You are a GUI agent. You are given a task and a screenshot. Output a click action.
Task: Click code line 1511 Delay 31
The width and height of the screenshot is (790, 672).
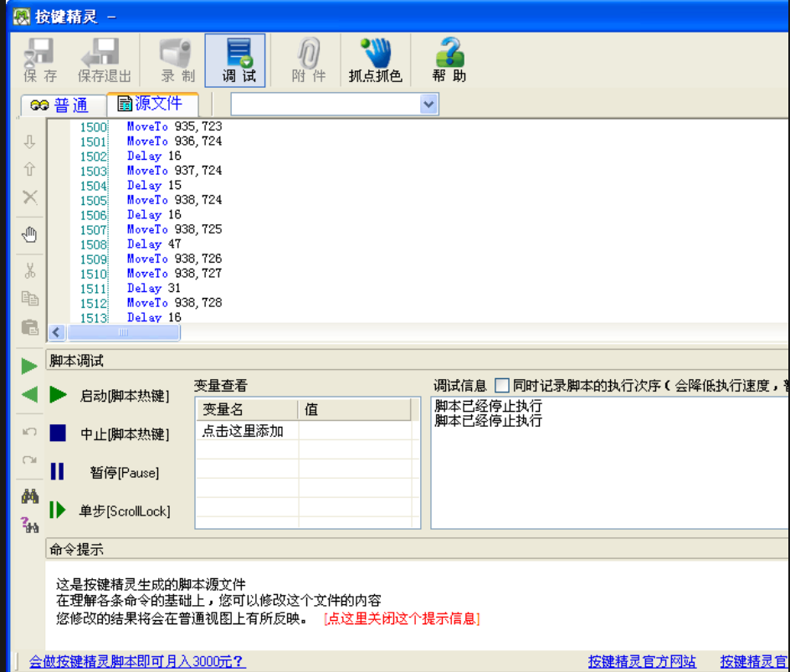pyautogui.click(x=154, y=288)
